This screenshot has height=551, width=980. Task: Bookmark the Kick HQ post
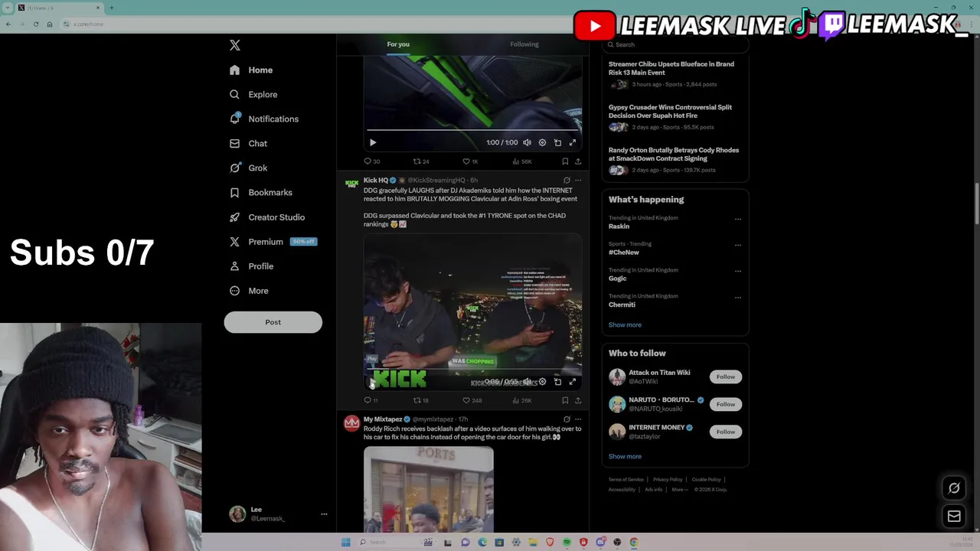565,400
